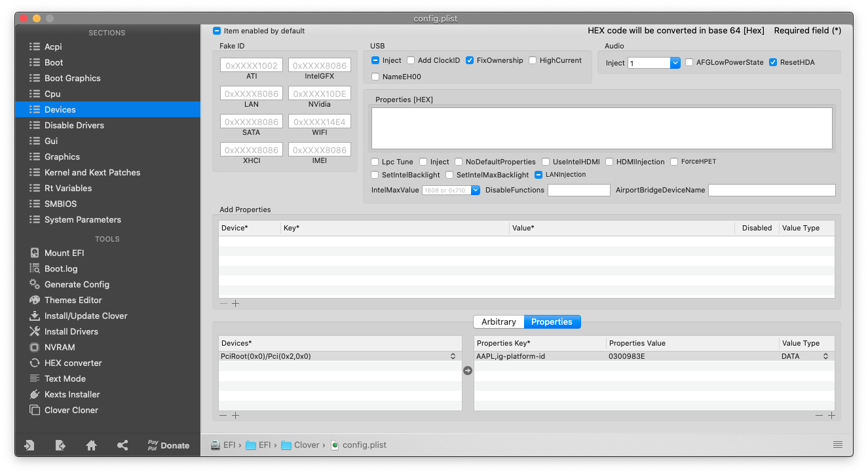Click config.plist in the path bar
This screenshot has height=474, width=868.
[x=358, y=445]
